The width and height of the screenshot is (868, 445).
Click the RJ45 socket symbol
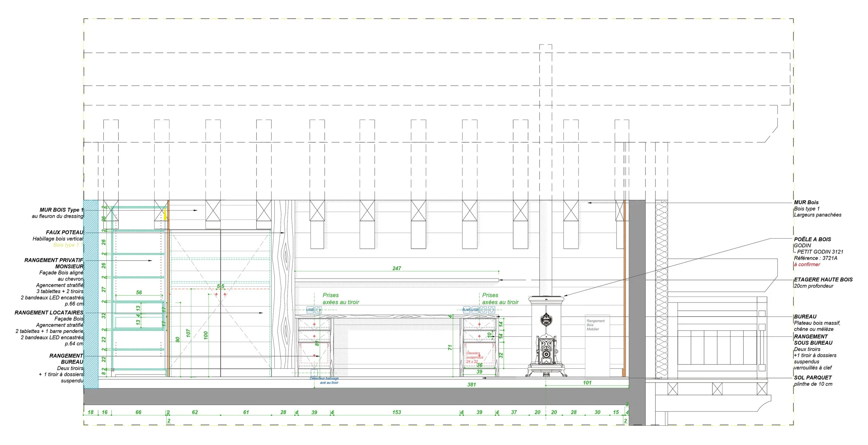[x=467, y=310]
